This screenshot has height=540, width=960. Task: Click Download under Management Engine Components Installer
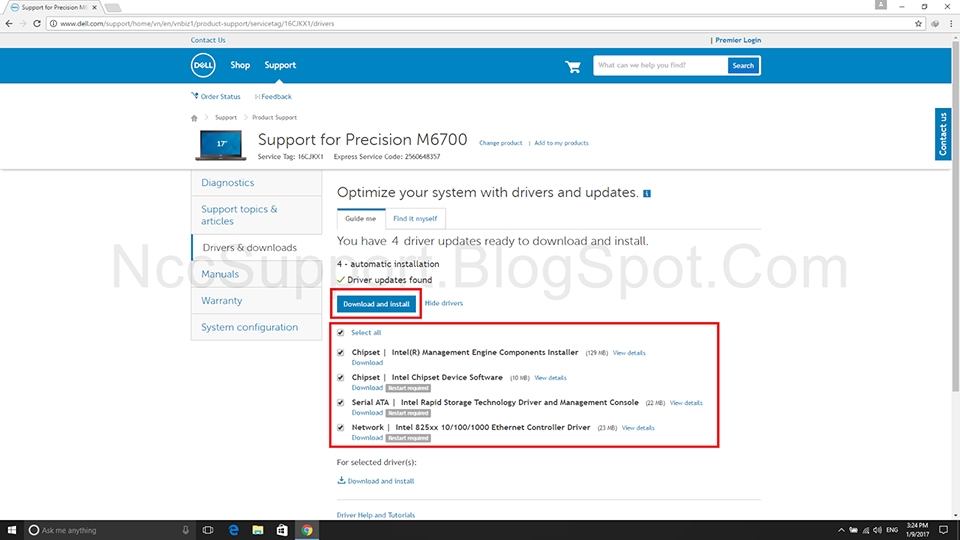[x=367, y=363]
